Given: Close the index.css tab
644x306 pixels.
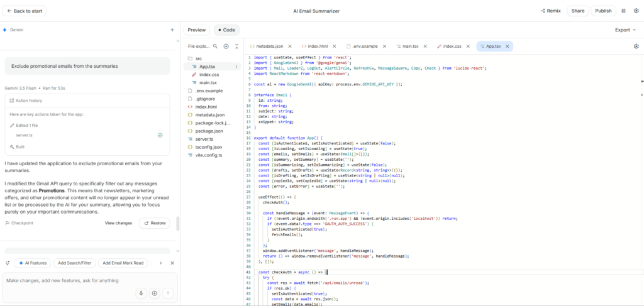Looking at the screenshot, I should 469,46.
